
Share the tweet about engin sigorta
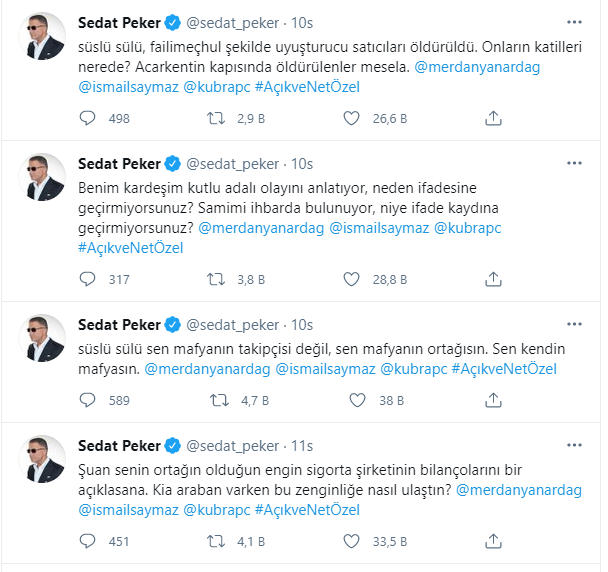pyautogui.click(x=493, y=541)
